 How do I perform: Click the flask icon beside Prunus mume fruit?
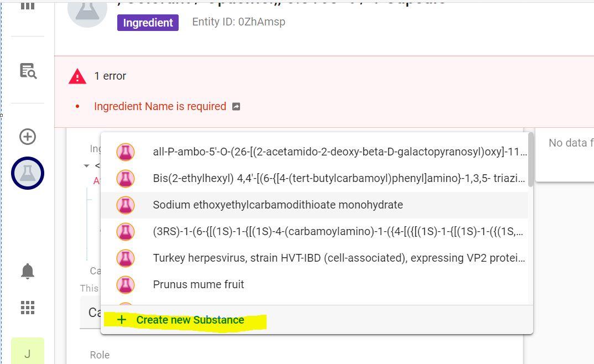[126, 284]
